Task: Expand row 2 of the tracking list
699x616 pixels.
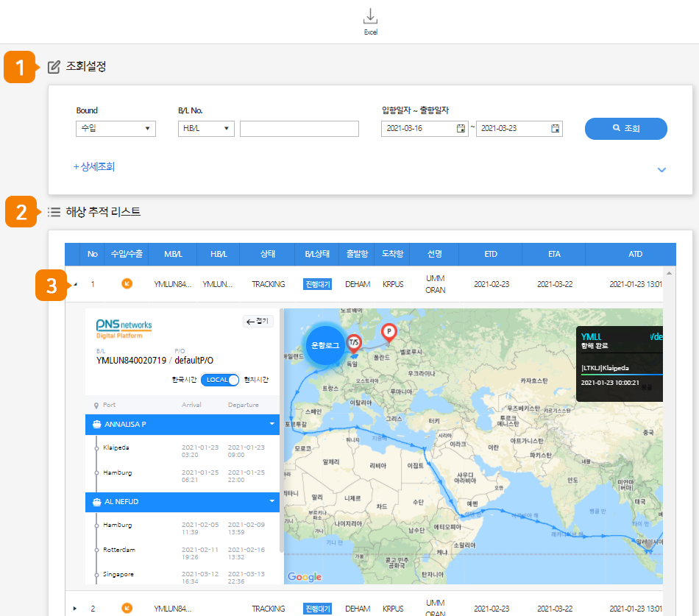Action: tap(75, 608)
